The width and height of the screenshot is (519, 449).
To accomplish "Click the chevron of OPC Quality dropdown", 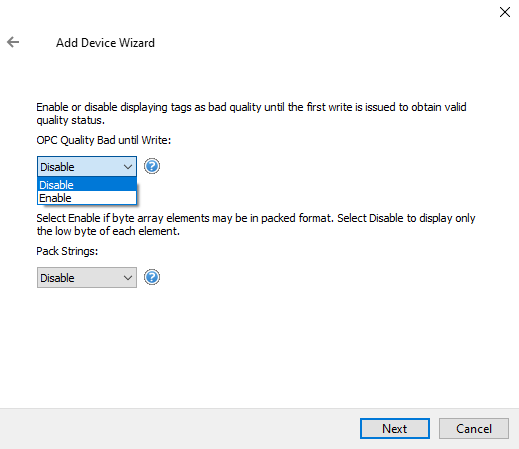I will click(128, 167).
